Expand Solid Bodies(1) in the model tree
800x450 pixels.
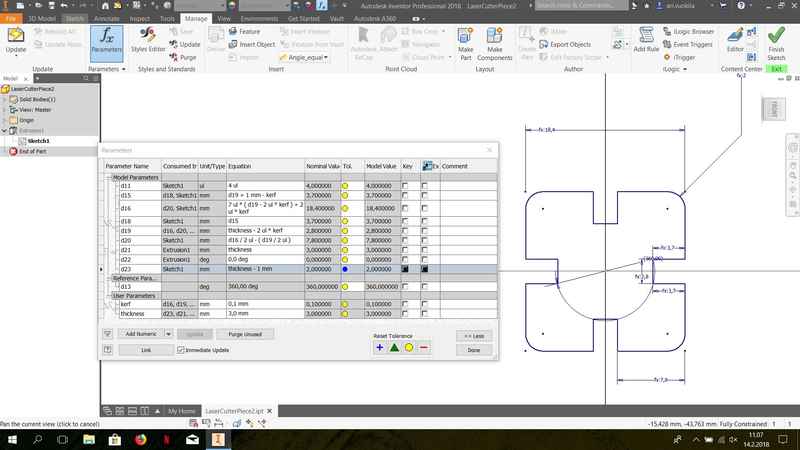coord(5,99)
